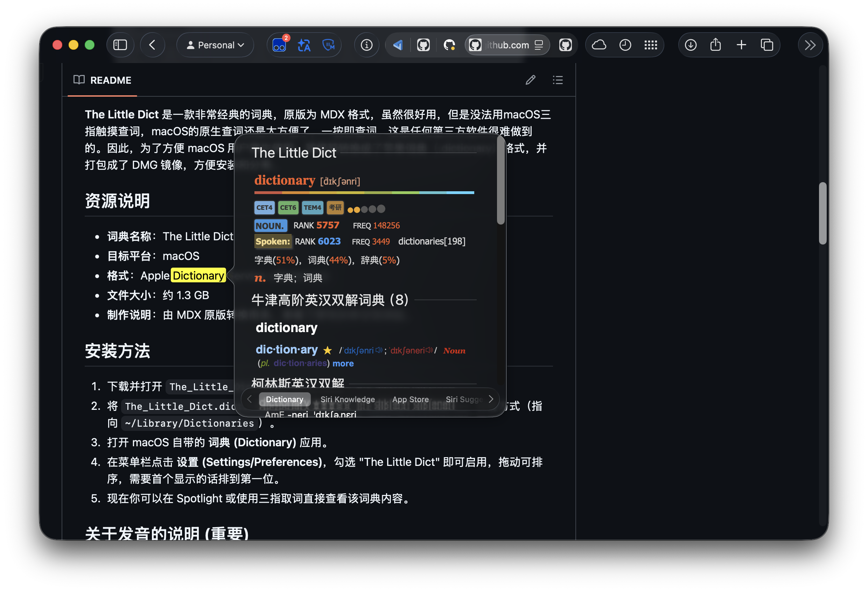
Task: Click orange headword 'dictionary' in popup
Action: (x=285, y=180)
